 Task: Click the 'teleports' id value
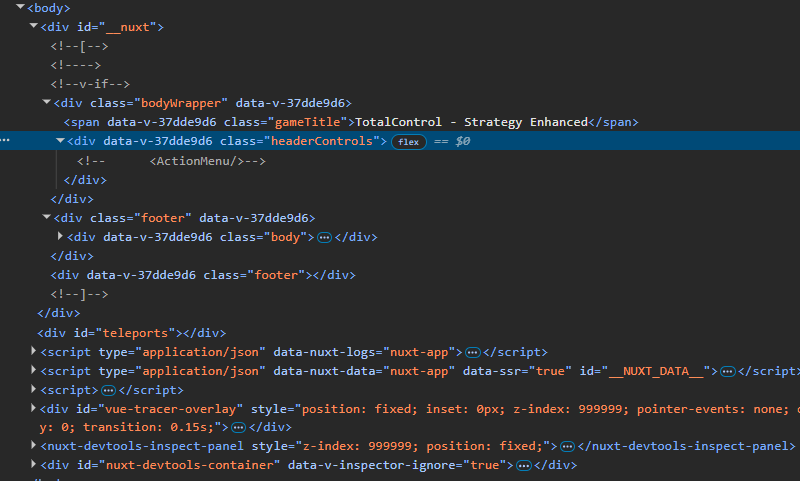135,333
